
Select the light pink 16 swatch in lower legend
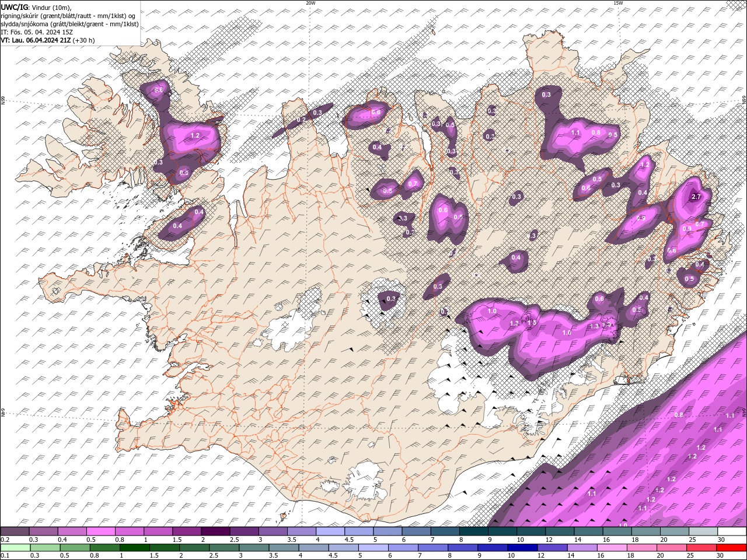click(612, 548)
